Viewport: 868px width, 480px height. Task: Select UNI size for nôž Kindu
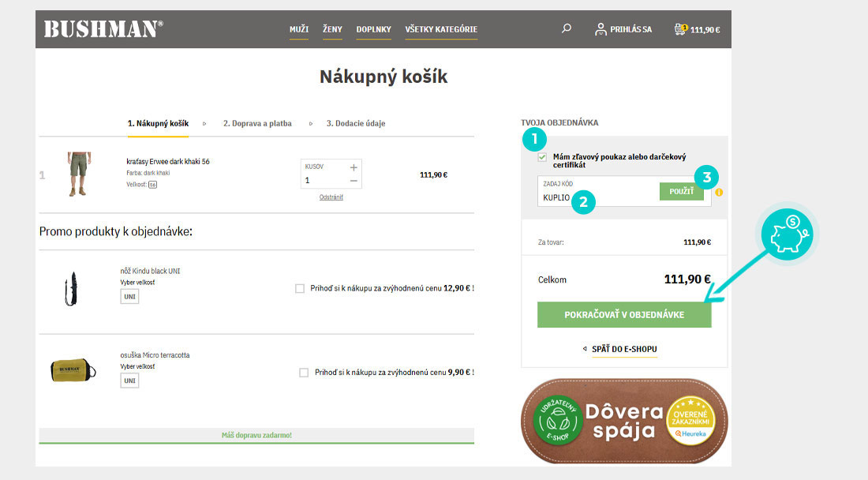[129, 297]
